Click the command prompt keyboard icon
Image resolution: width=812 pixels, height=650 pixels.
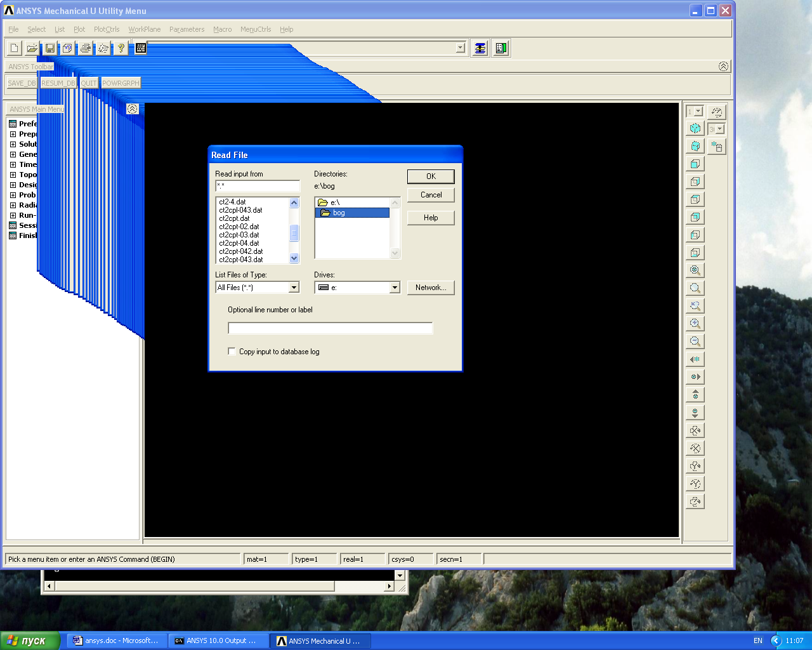pyautogui.click(x=141, y=48)
